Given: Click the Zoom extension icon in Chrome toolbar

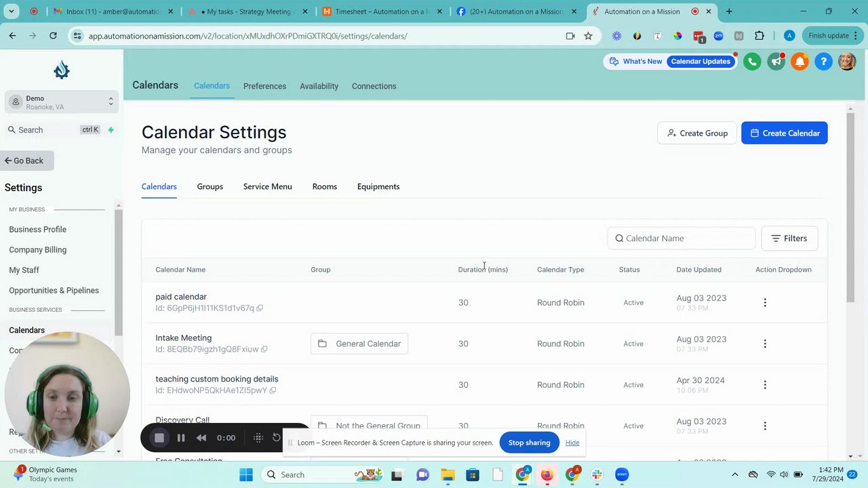Looking at the screenshot, I should pos(718,36).
